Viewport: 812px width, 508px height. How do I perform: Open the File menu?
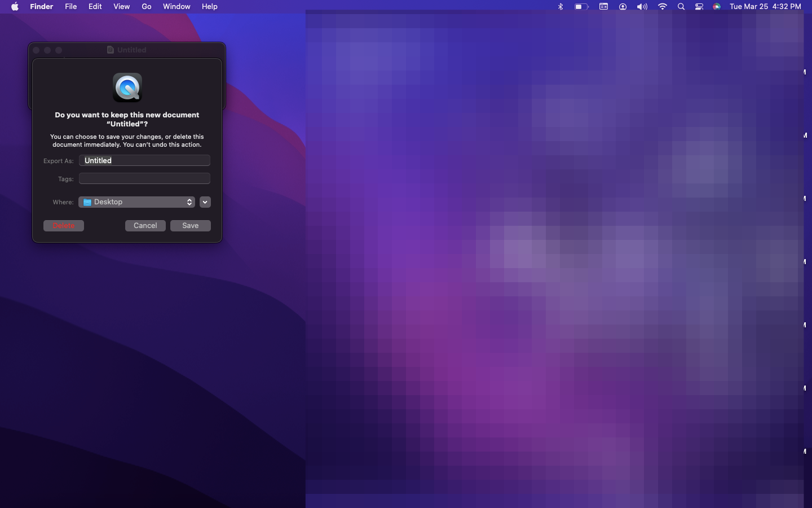tap(71, 7)
